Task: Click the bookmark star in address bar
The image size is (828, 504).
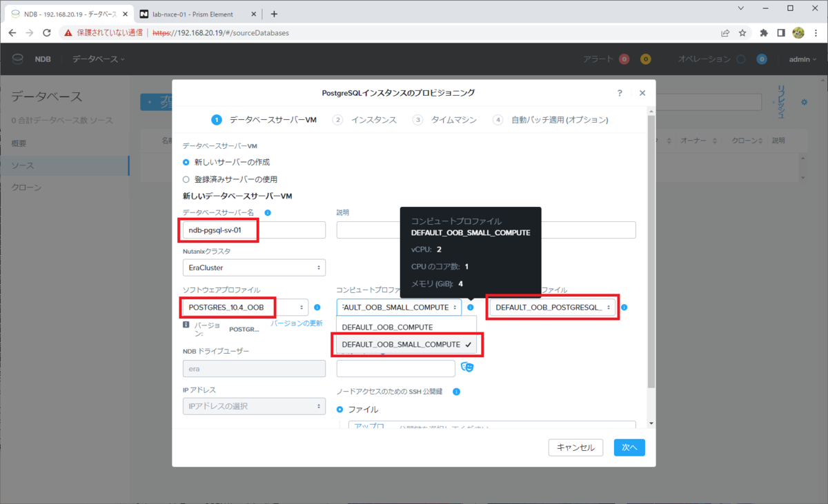Action: (x=742, y=32)
